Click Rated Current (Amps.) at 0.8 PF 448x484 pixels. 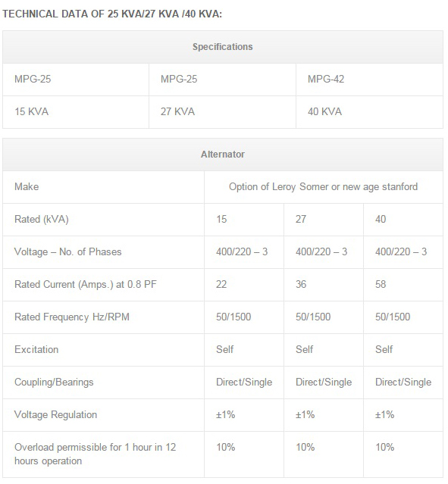point(86,285)
